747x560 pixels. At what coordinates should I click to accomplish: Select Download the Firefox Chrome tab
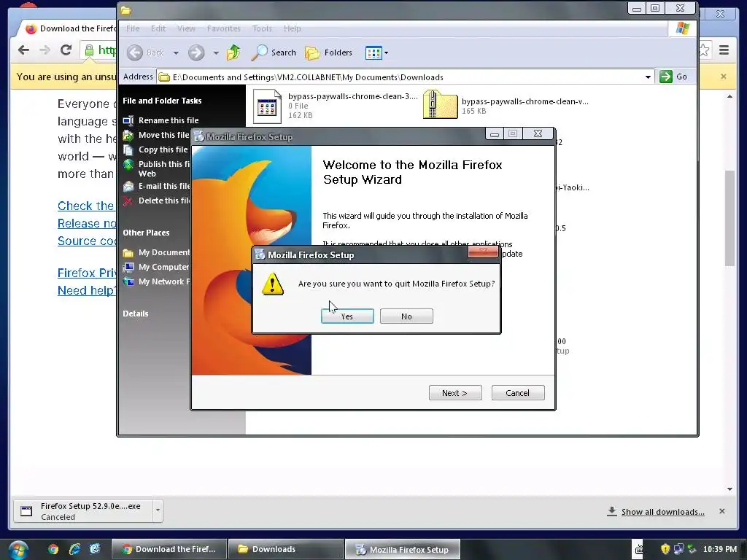point(71,28)
